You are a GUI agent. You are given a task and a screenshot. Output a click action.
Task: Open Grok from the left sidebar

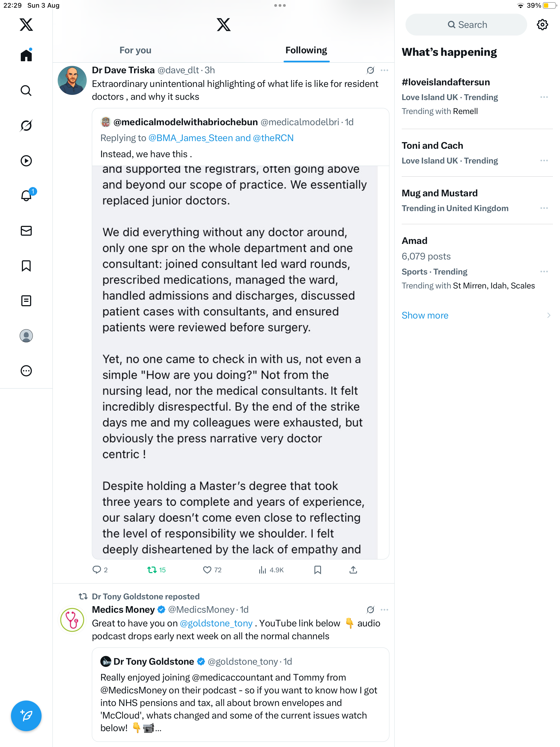click(26, 126)
